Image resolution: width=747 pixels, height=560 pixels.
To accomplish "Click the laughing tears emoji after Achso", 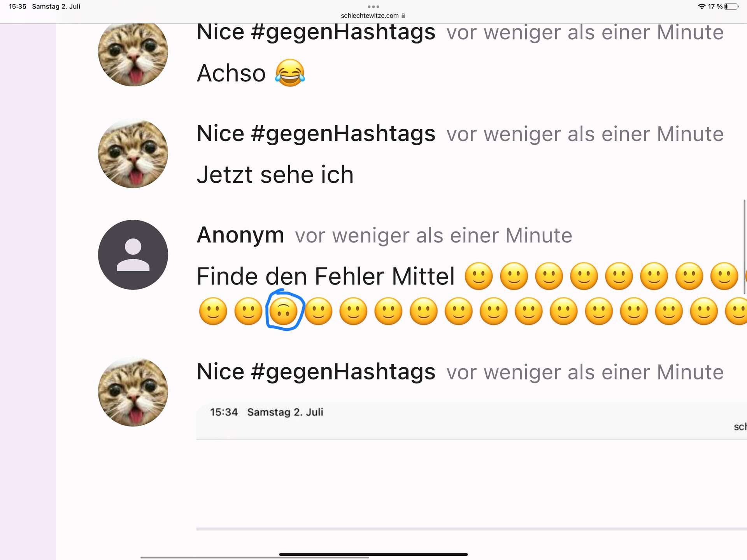I will click(290, 73).
